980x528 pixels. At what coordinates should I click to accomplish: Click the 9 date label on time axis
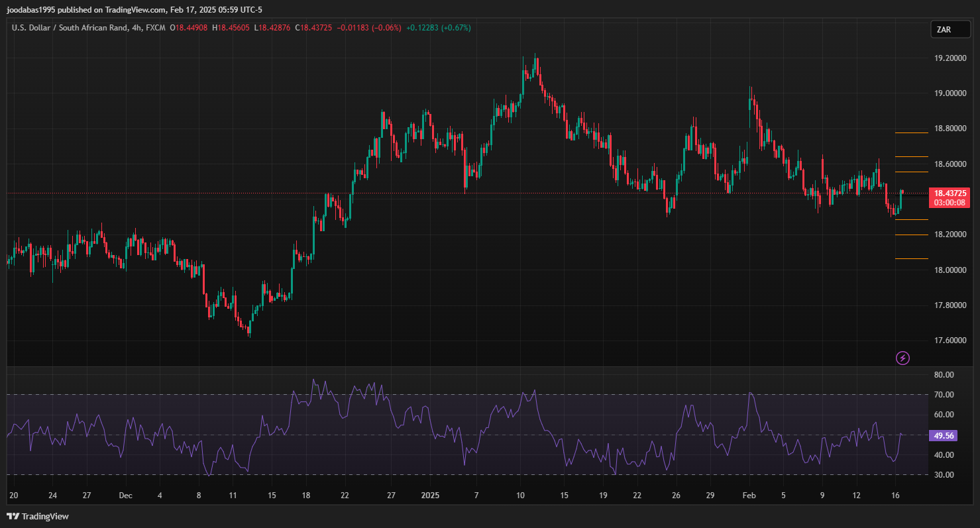[x=822, y=496]
